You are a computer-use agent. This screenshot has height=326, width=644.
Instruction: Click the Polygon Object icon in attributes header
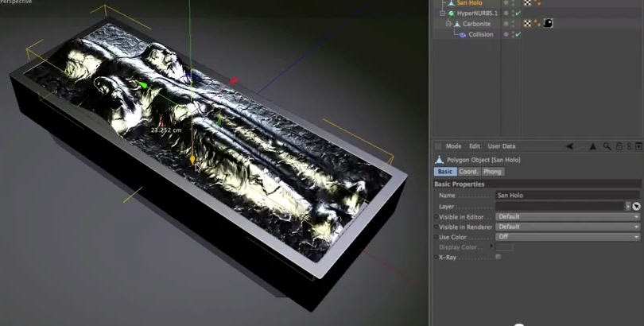tap(440, 160)
